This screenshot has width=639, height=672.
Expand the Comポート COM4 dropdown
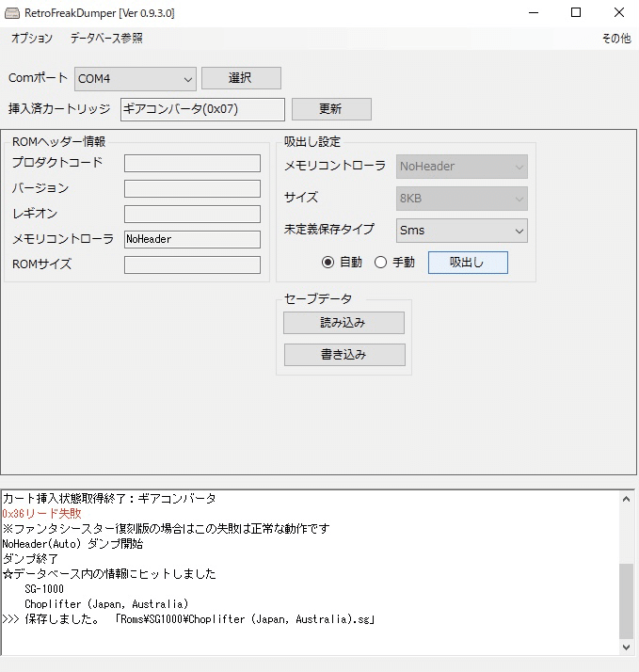136,79
